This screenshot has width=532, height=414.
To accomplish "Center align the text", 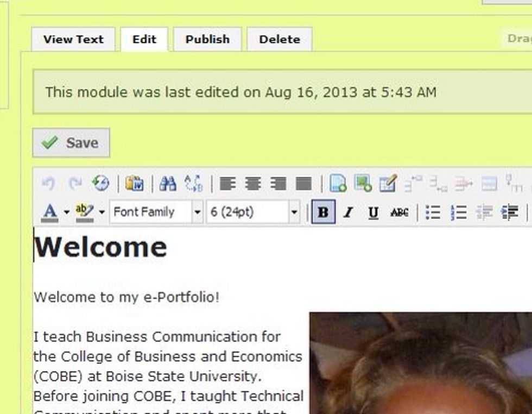I will (253, 184).
